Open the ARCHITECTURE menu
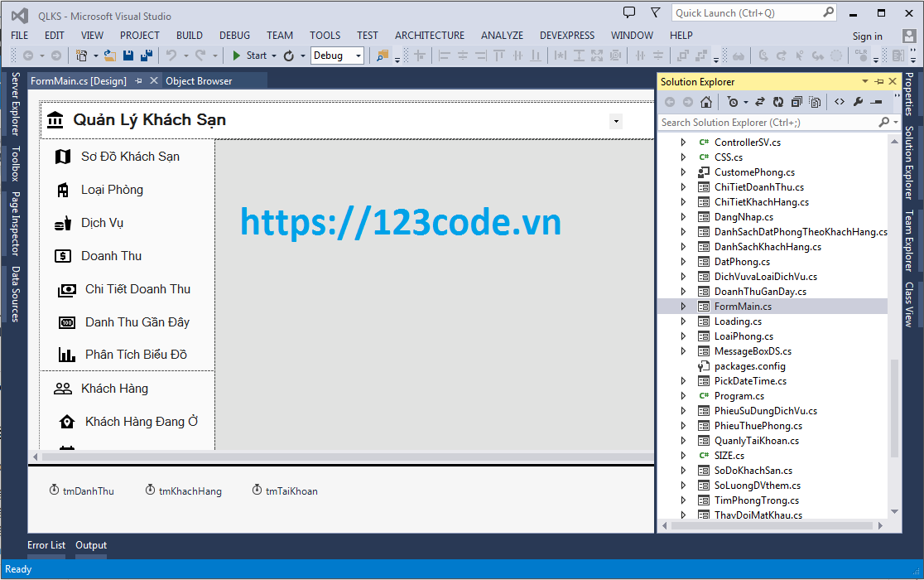The height and width of the screenshot is (580, 924). click(429, 35)
